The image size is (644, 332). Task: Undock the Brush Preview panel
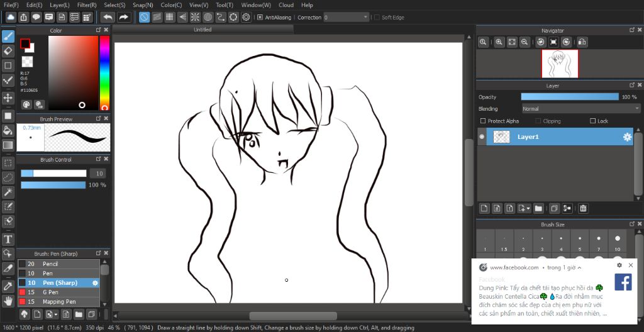tap(98, 118)
